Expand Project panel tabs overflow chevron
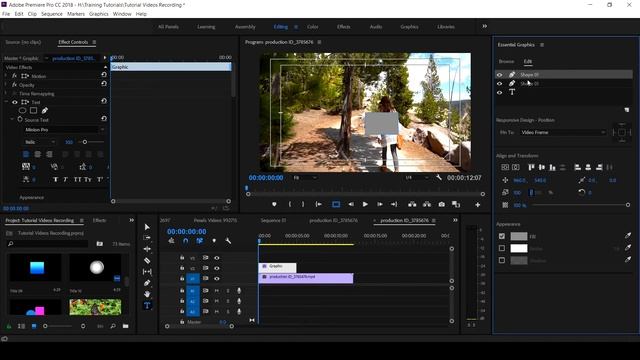The width and height of the screenshot is (640, 360). pos(131,220)
